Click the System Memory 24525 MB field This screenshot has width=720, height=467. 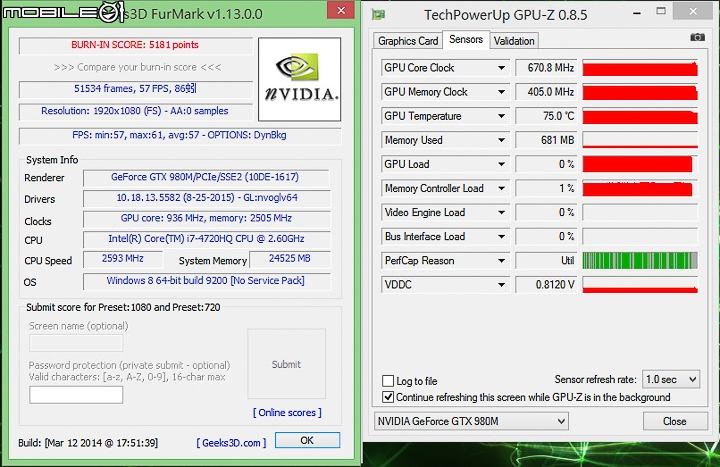pos(290,259)
